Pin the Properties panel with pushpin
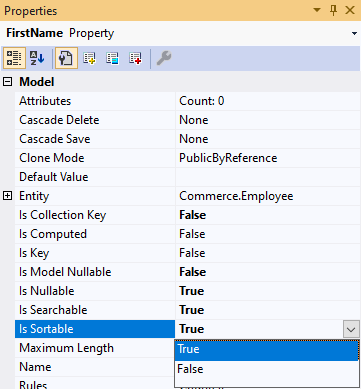 [x=333, y=10]
